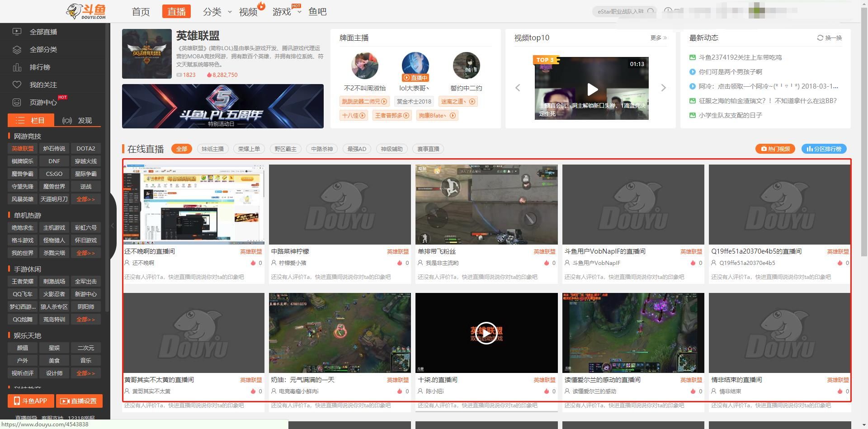The height and width of the screenshot is (429, 868).
Task: Open 全部直播 from the sidebar
Action: (43, 32)
